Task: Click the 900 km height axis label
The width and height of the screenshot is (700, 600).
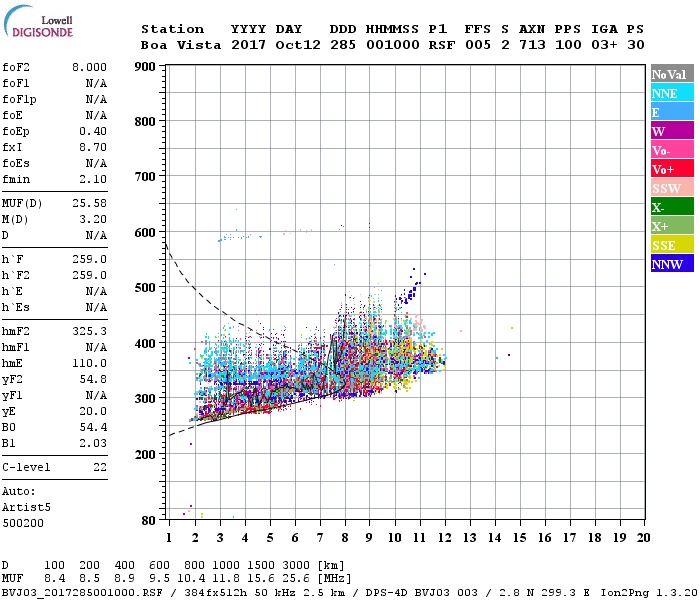Action: click(x=145, y=67)
